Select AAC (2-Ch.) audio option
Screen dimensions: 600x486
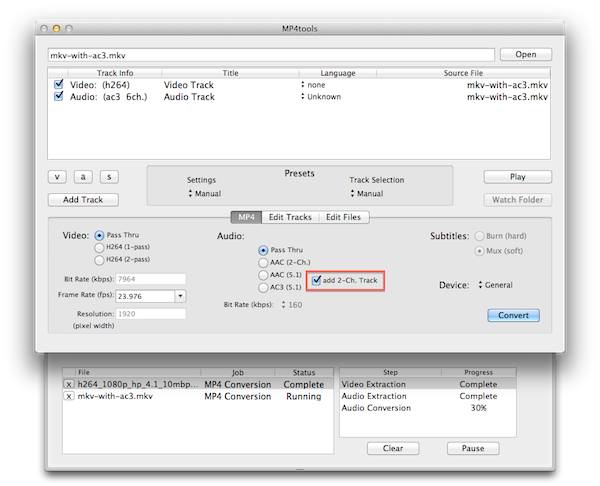tap(263, 263)
